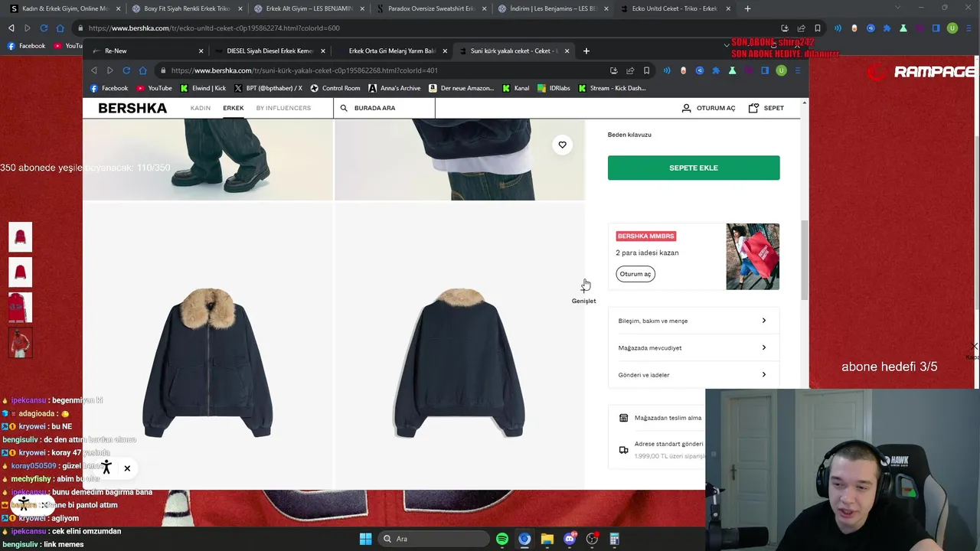Go to Bershka homepage via logo
The width and height of the screenshot is (980, 551).
click(x=132, y=108)
